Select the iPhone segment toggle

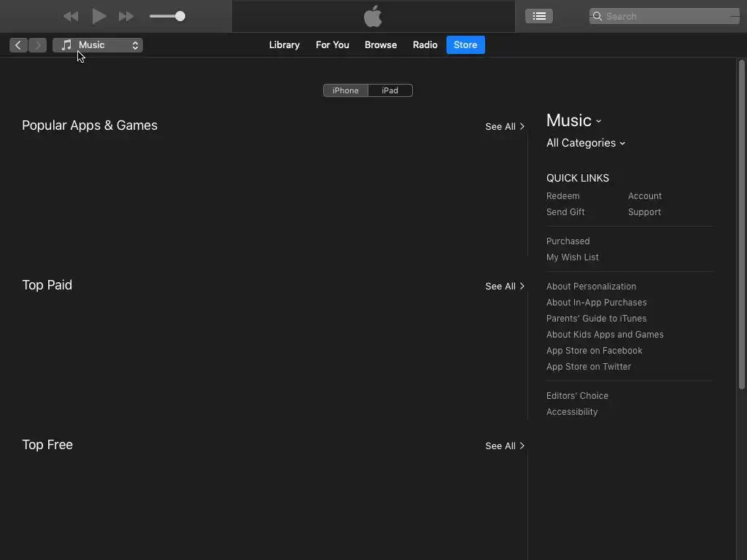click(345, 90)
